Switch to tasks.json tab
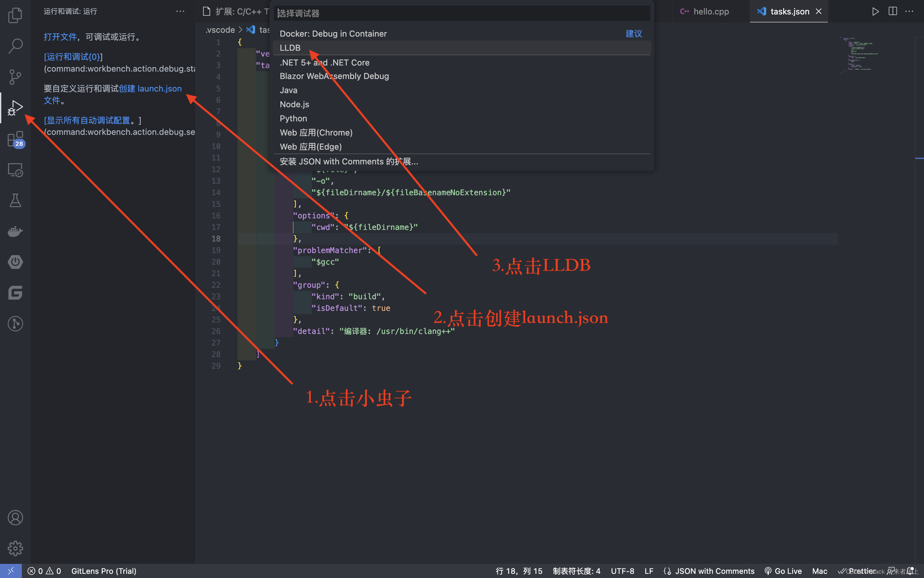924x578 pixels. [789, 12]
